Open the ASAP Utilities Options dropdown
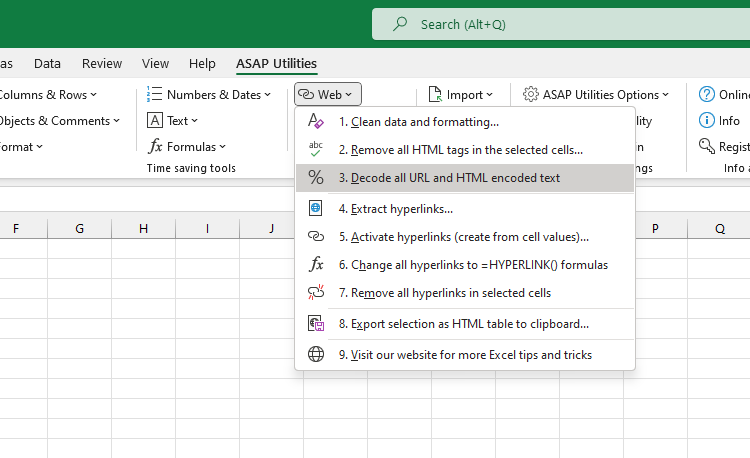The image size is (750, 458). click(596, 94)
